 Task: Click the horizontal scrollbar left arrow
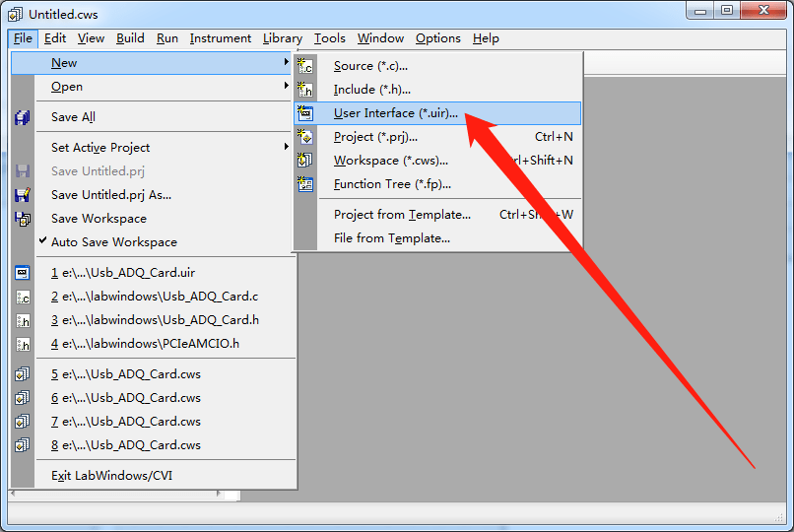pos(13,493)
